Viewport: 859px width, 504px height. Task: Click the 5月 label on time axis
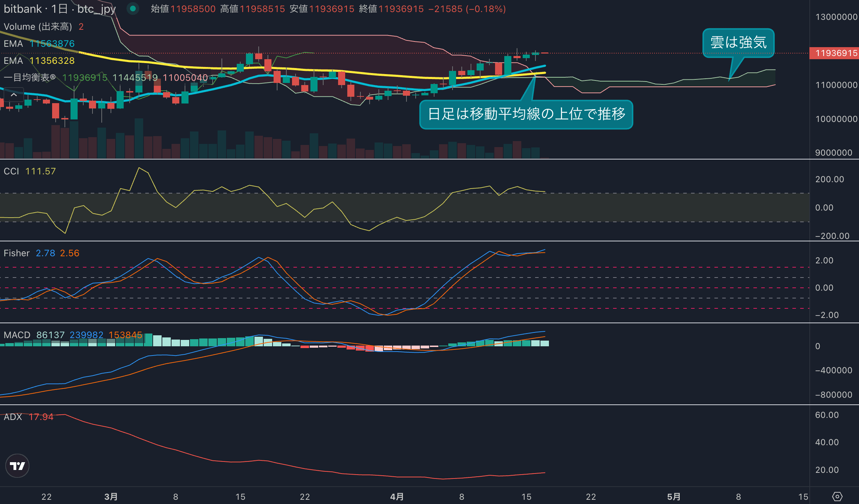coord(674,497)
